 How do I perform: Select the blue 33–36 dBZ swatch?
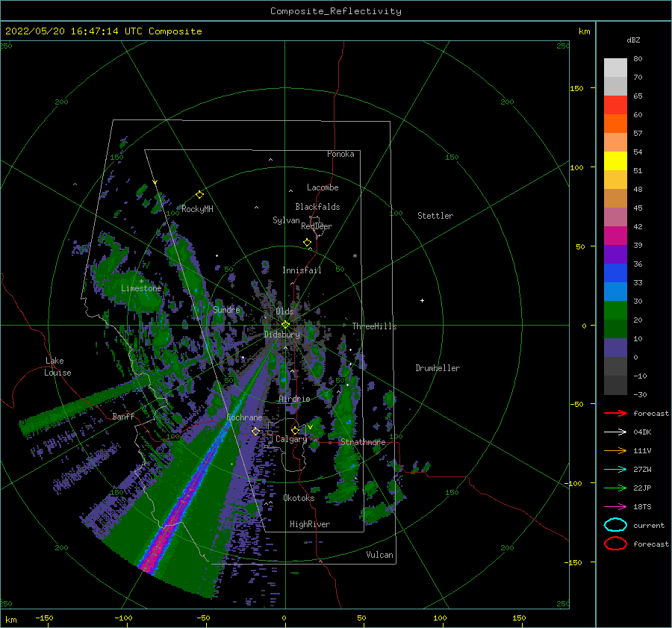point(615,273)
